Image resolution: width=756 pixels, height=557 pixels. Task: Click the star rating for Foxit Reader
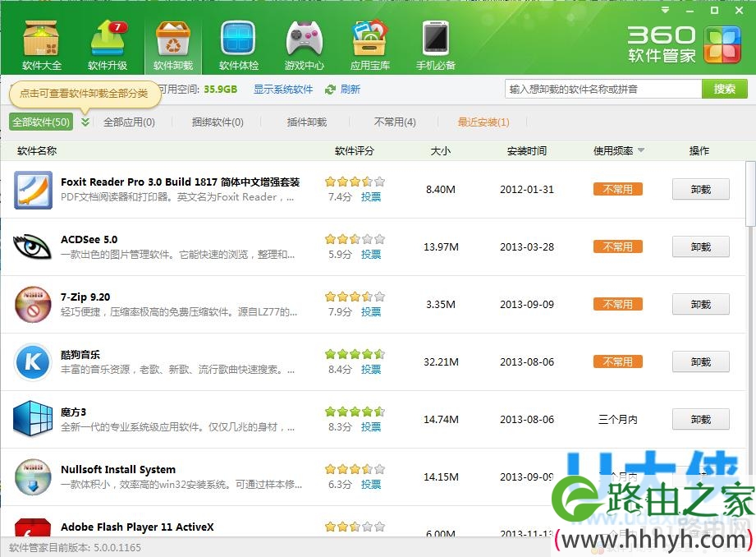click(355, 182)
